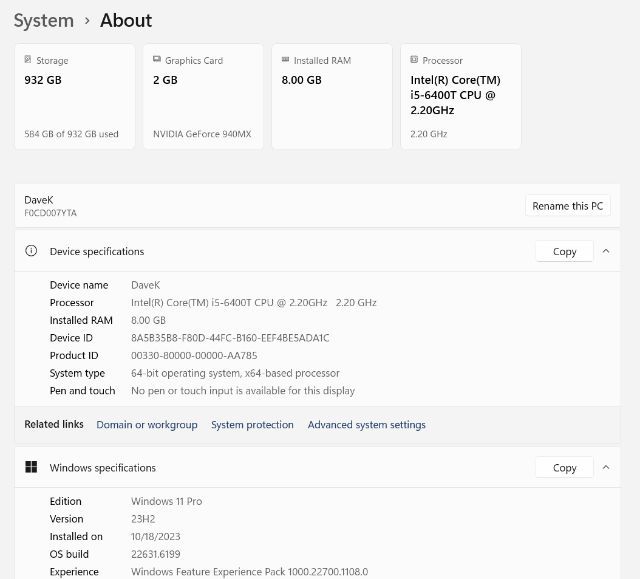This screenshot has width=640, height=579.
Task: Open Advanced system settings
Action: [x=366, y=425]
